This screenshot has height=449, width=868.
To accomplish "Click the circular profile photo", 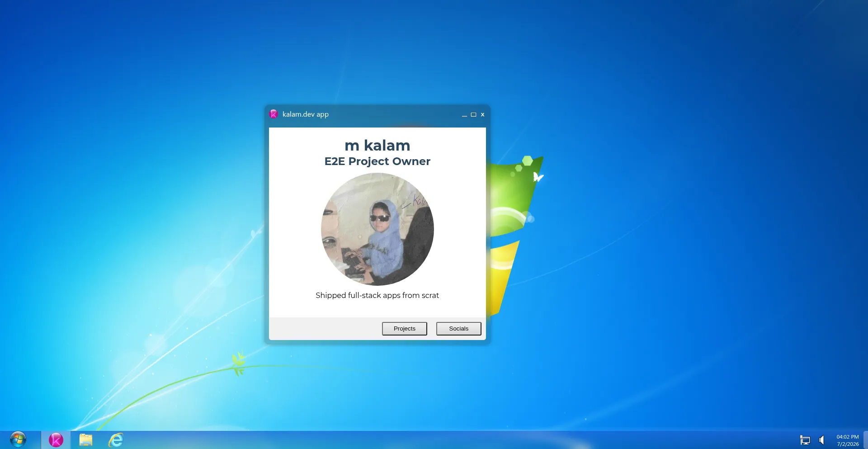I will (x=377, y=229).
